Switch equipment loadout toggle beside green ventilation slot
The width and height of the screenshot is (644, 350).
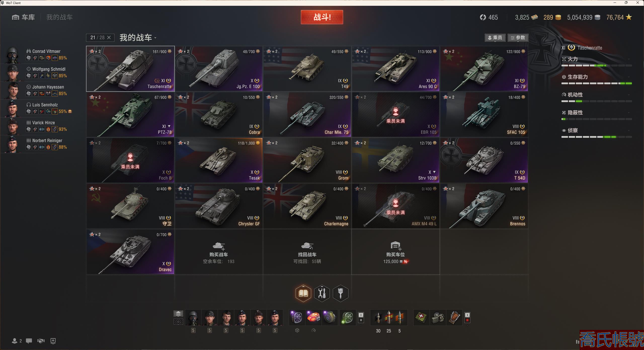[361, 318]
